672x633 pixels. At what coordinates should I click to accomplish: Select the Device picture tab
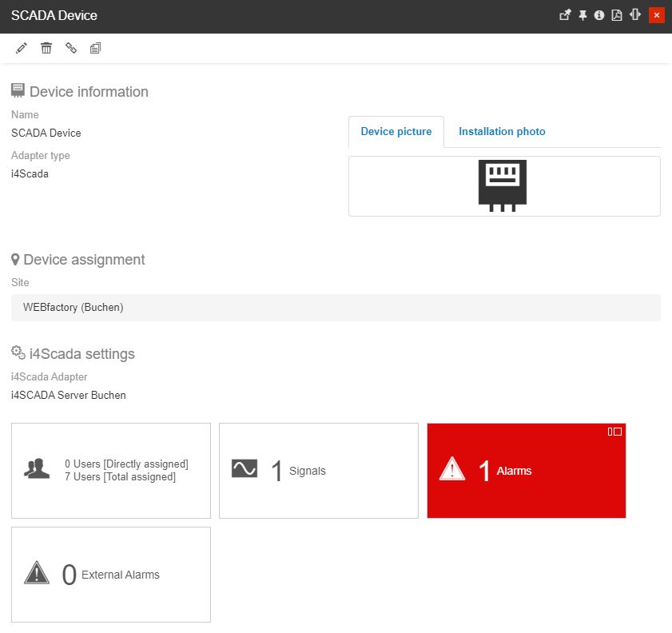(x=396, y=132)
